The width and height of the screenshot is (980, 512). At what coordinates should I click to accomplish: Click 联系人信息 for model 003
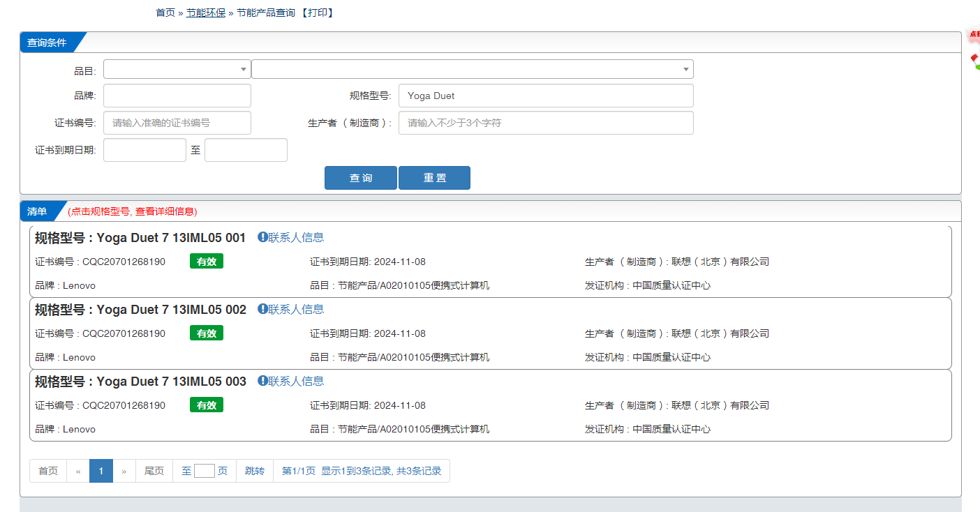click(x=296, y=381)
